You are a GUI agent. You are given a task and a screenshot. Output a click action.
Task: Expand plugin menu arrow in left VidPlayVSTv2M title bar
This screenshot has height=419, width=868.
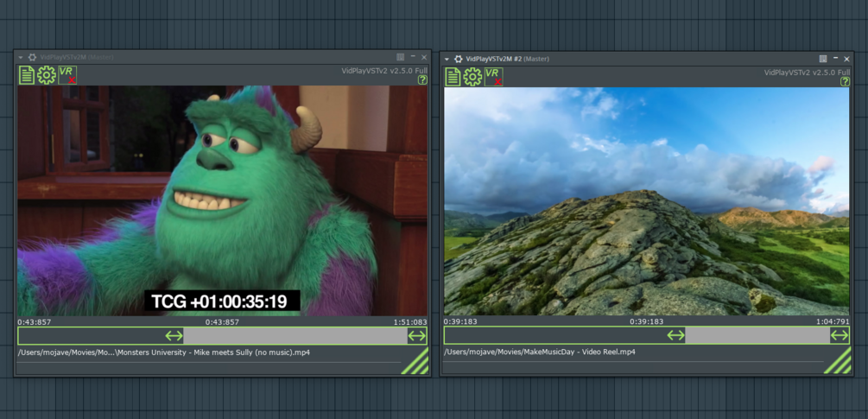click(x=21, y=57)
